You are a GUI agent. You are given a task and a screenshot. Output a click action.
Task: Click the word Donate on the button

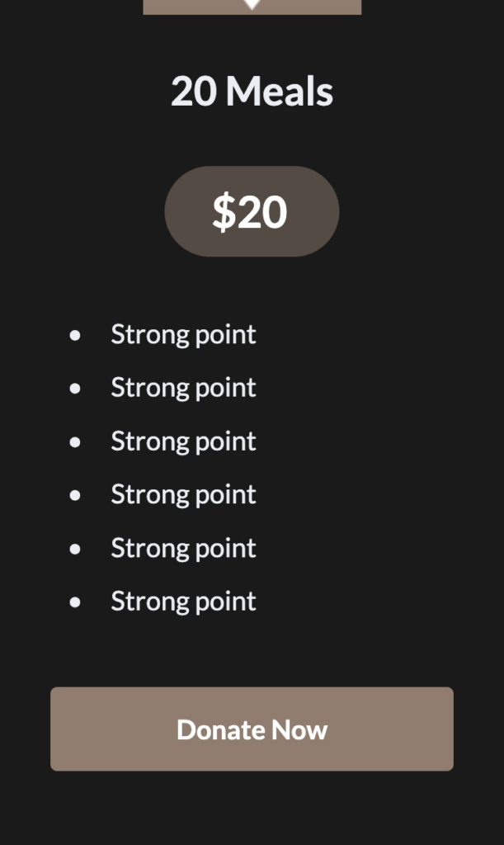[221, 729]
